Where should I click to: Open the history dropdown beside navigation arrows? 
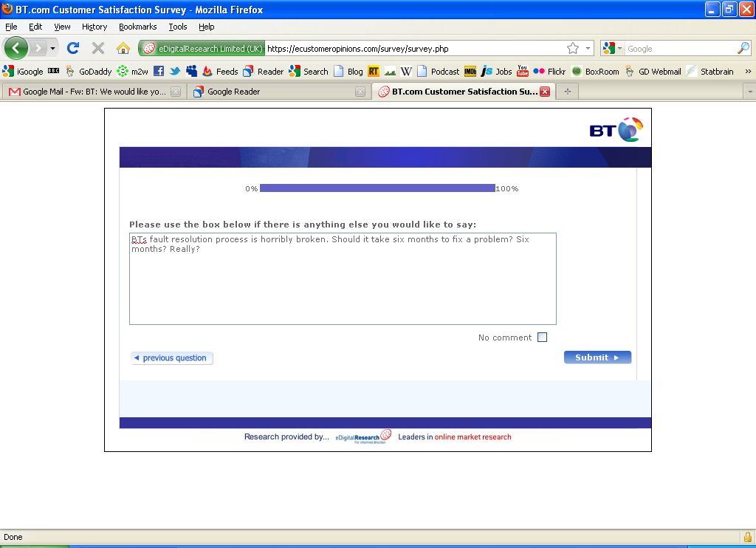(52, 49)
